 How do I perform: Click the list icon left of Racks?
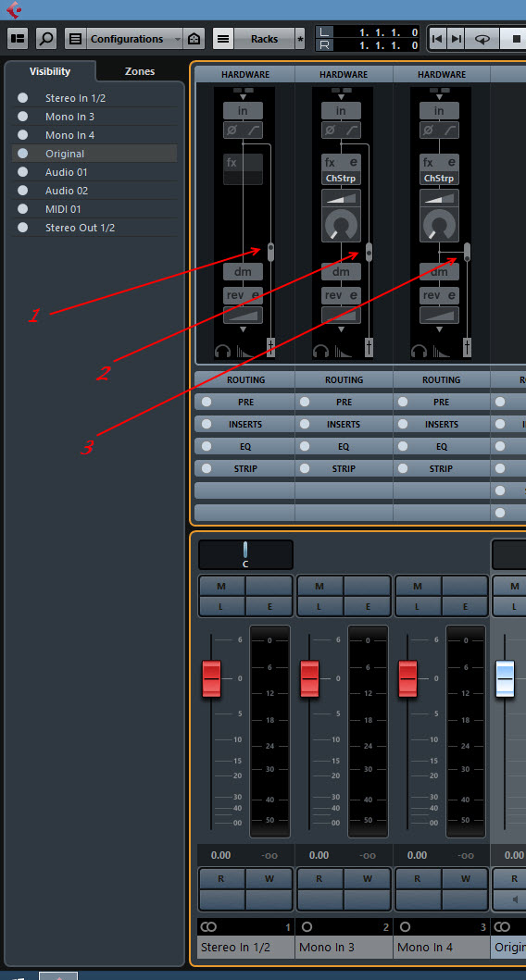click(223, 38)
